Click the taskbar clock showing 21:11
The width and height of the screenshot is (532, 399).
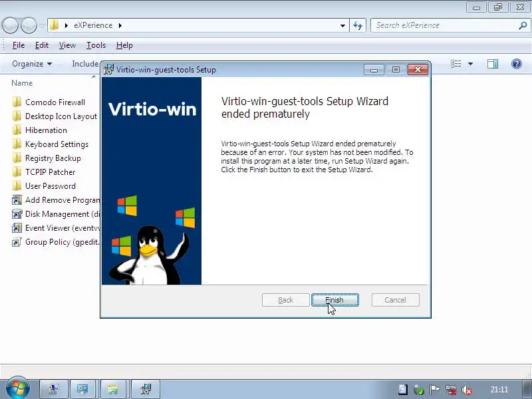tap(499, 390)
